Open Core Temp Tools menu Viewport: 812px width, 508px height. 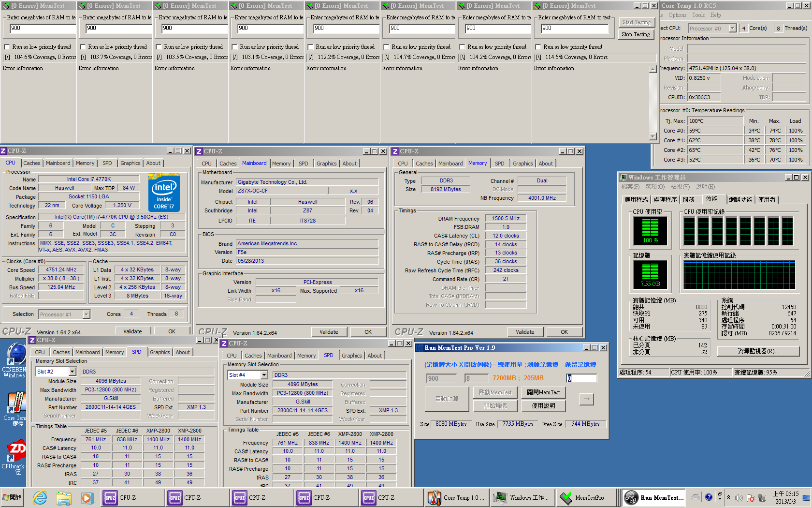pyautogui.click(x=698, y=15)
